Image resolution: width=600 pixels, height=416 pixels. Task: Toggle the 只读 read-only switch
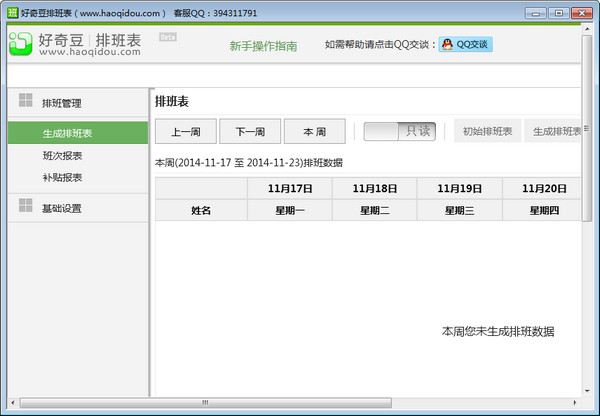(399, 131)
